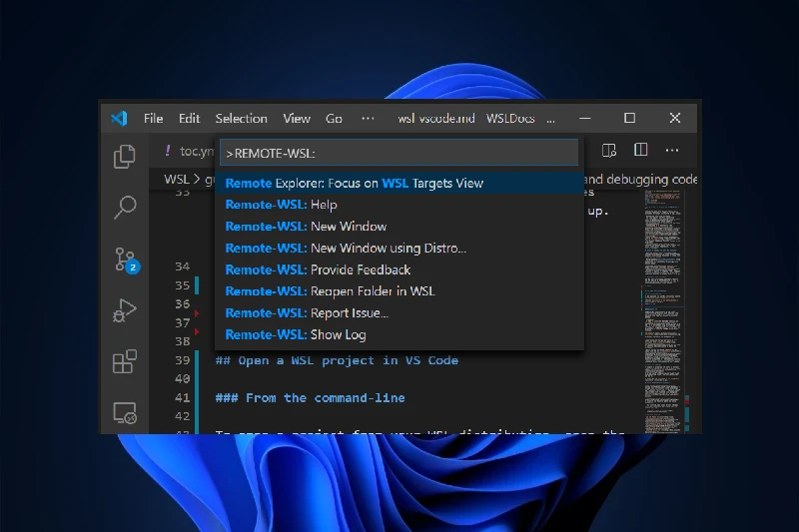Viewport: 799px width, 532px height.
Task: Click heading text 'Open a WSL project in VS Code'
Action: pyautogui.click(x=348, y=360)
